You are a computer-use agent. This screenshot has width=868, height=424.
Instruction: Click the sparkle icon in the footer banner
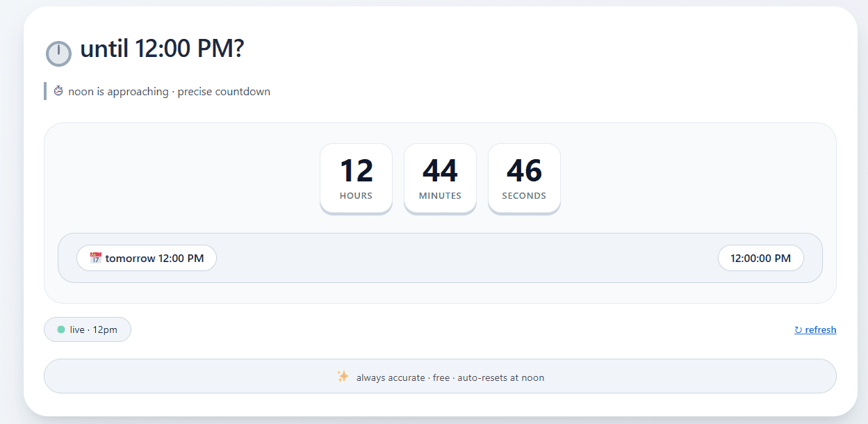click(343, 377)
